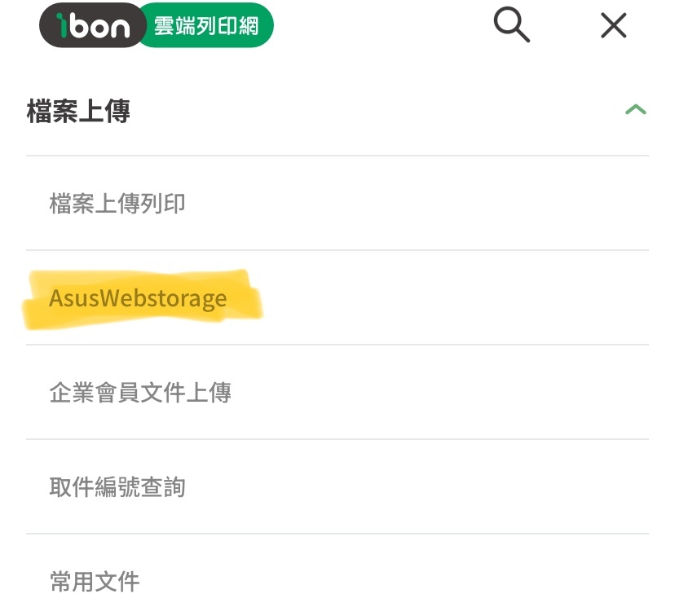
Task: Click the bold 檔案上傳 heading text
Action: click(78, 111)
